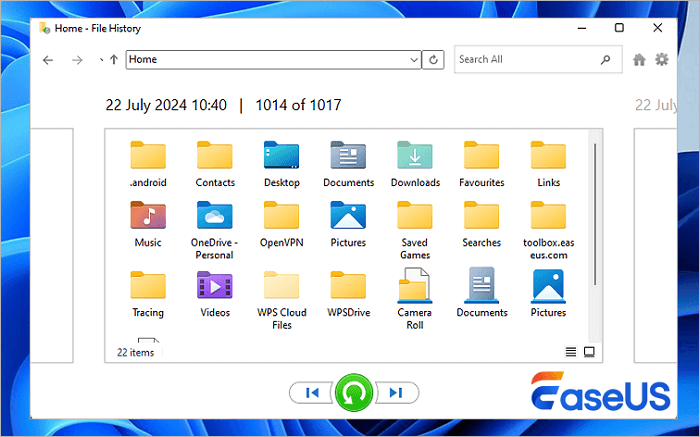Click the search magnifier icon
Viewport: 700px width, 437px height.
[605, 59]
